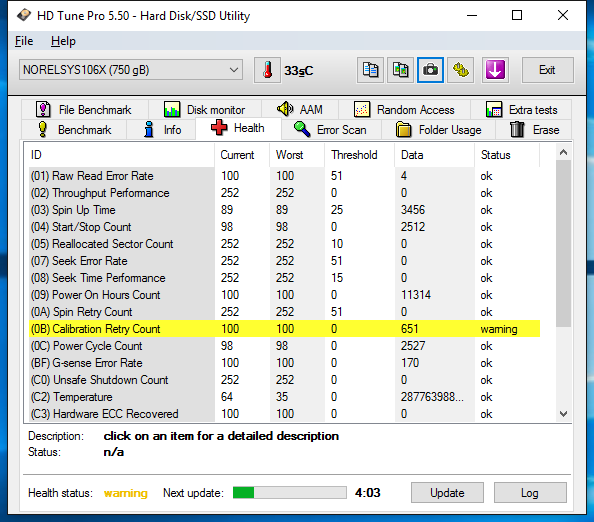594x522 pixels.
Task: Click the Update button
Action: [x=447, y=493]
